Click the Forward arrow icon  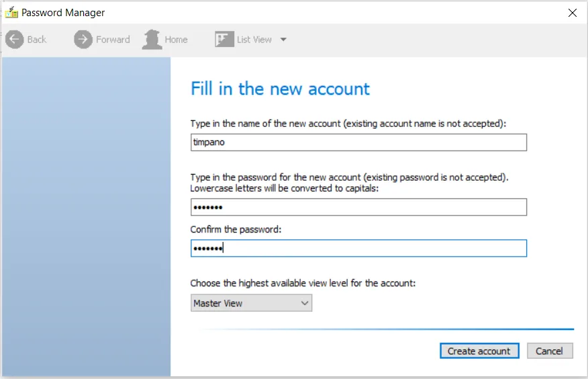83,40
